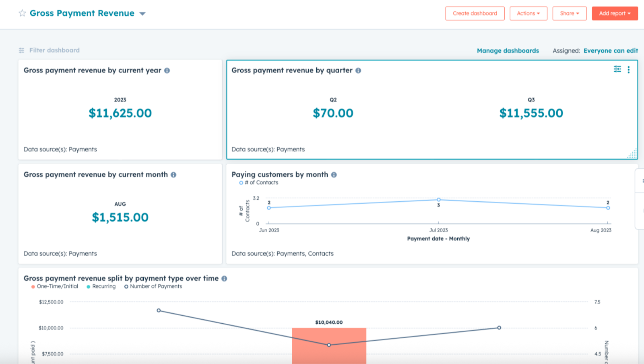
Task: Click the filters icon on the quarterly revenue card
Action: tap(617, 70)
